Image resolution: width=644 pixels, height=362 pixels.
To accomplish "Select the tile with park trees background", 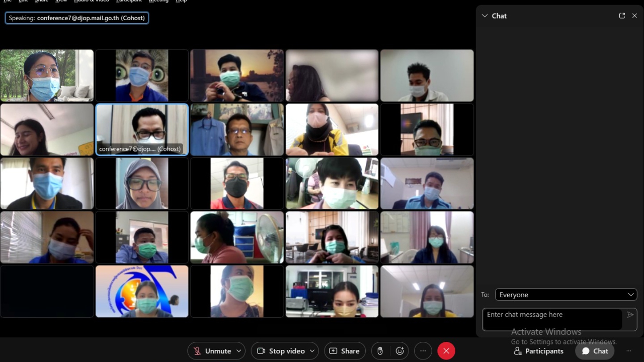I will (47, 75).
